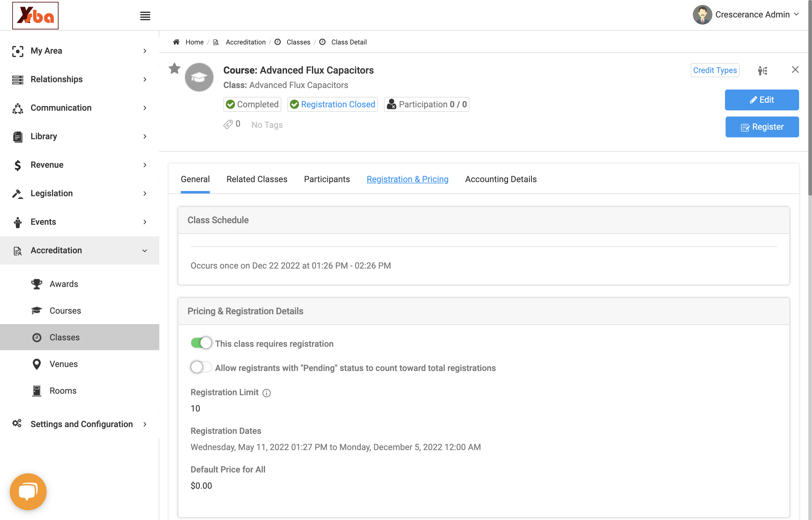
Task: Expand the Communication menu
Action: point(80,108)
